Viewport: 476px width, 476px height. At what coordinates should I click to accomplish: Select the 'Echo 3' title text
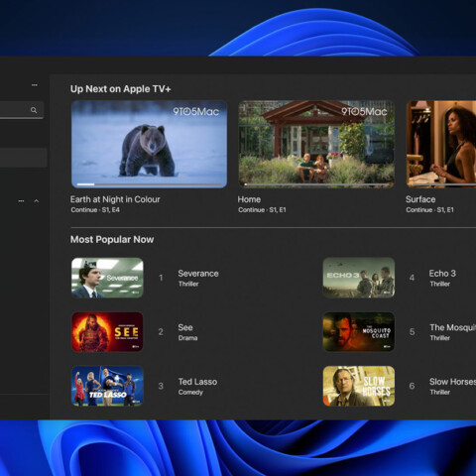(x=442, y=274)
